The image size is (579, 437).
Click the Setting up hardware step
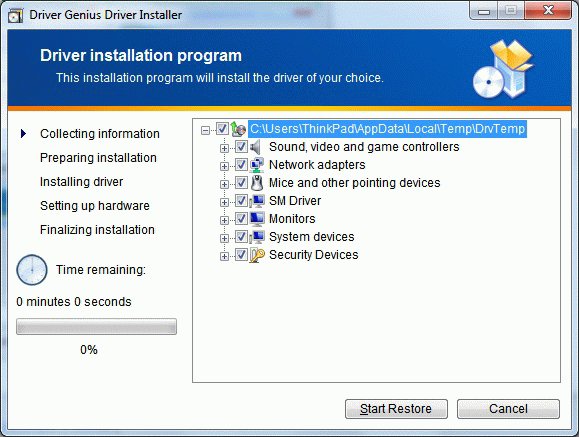tap(95, 206)
